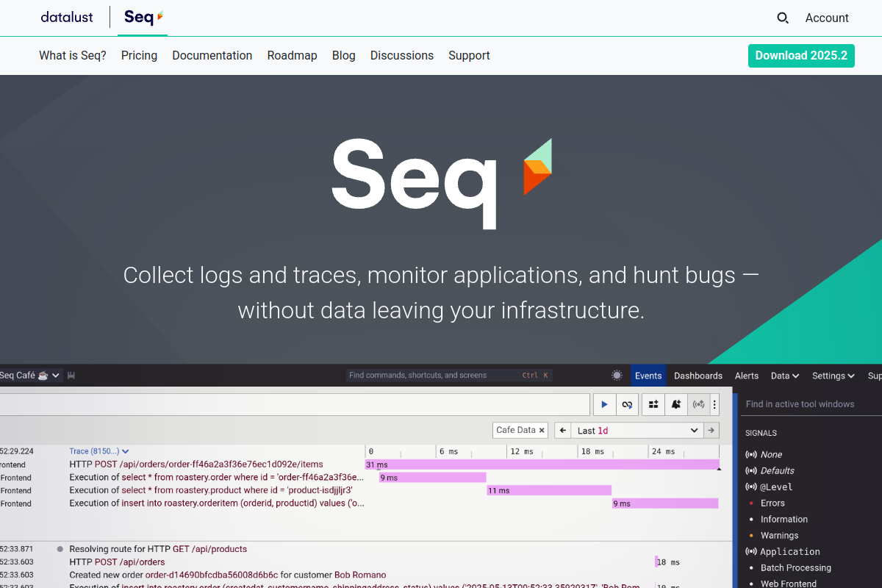
Task: Click the tail/loop play icon
Action: pyautogui.click(x=627, y=404)
